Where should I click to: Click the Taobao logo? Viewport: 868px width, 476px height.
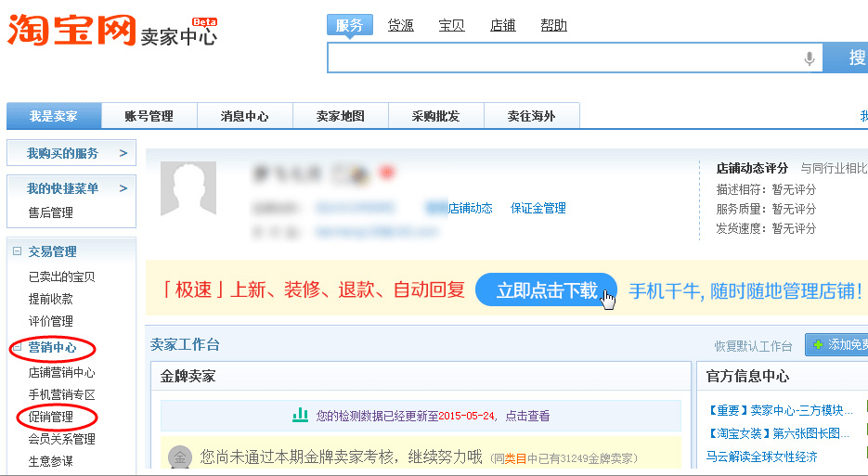point(71,30)
